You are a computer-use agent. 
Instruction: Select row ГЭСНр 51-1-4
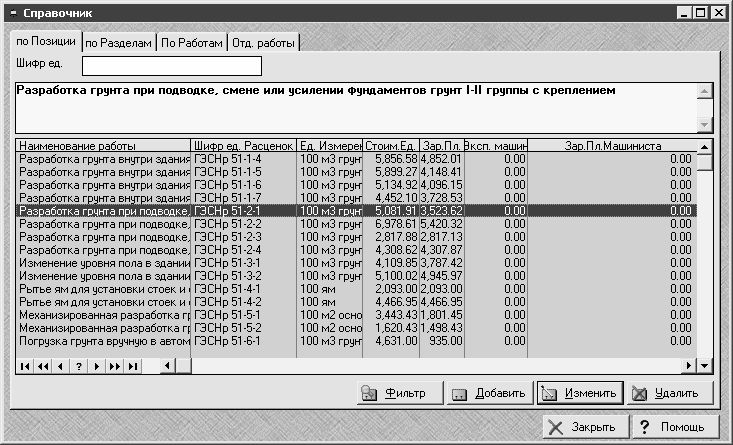point(356,159)
